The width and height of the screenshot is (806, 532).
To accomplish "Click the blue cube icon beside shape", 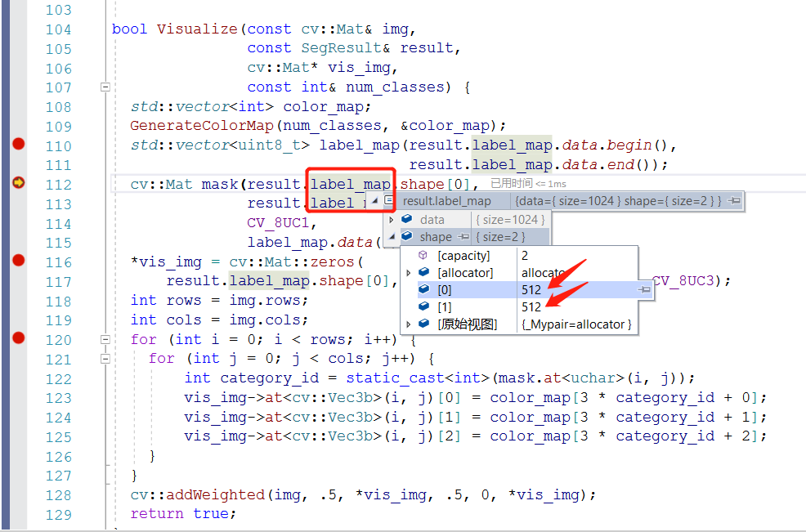I will coord(406,236).
